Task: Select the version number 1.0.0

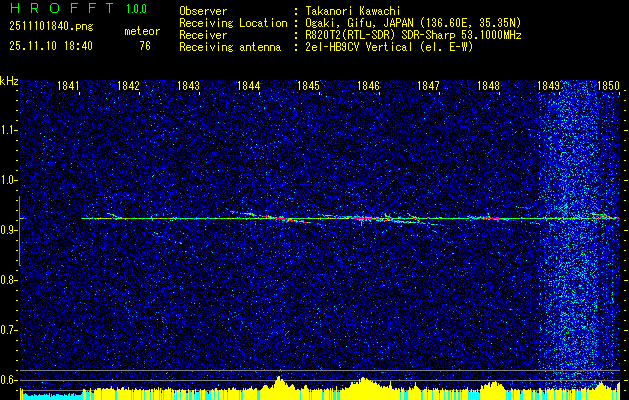Action: click(x=136, y=9)
